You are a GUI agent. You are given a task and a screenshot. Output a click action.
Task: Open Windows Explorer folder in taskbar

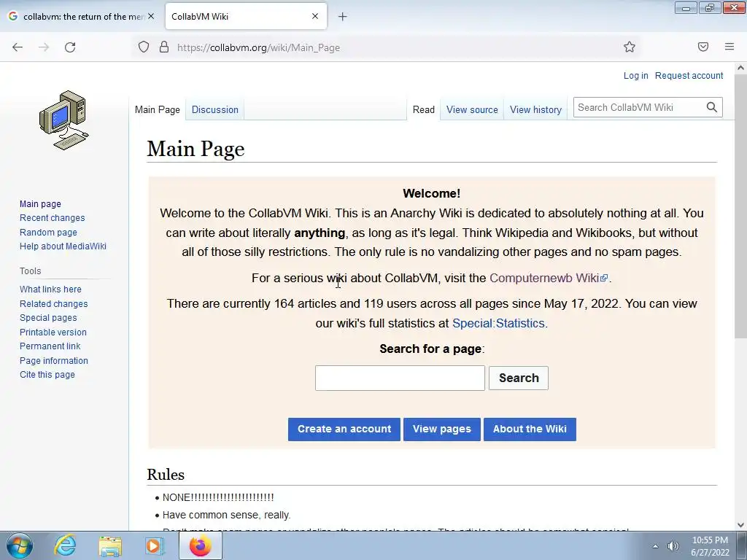(x=110, y=545)
